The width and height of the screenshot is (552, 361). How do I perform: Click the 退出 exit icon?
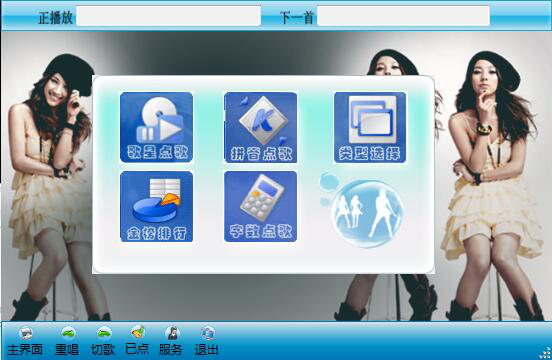point(208,332)
